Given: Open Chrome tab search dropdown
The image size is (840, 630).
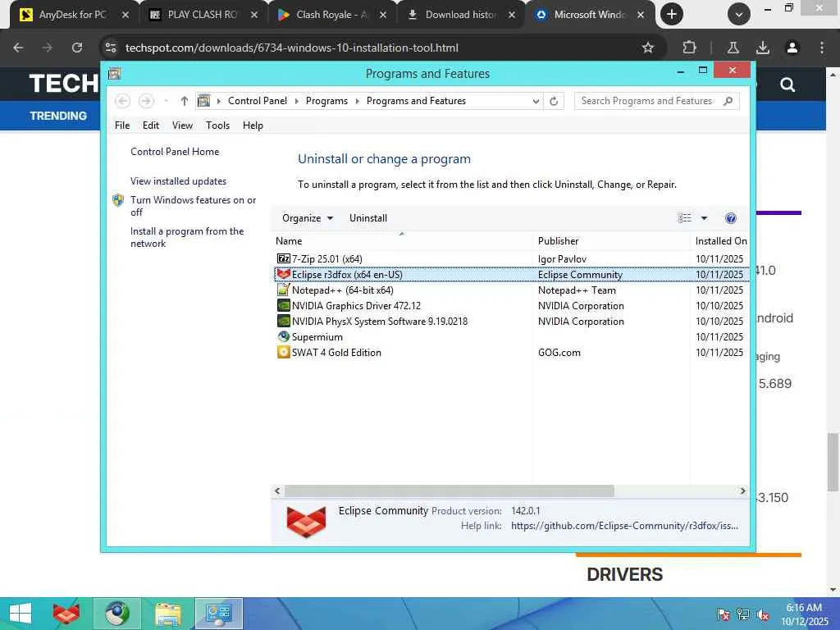Looking at the screenshot, I should pyautogui.click(x=739, y=15).
